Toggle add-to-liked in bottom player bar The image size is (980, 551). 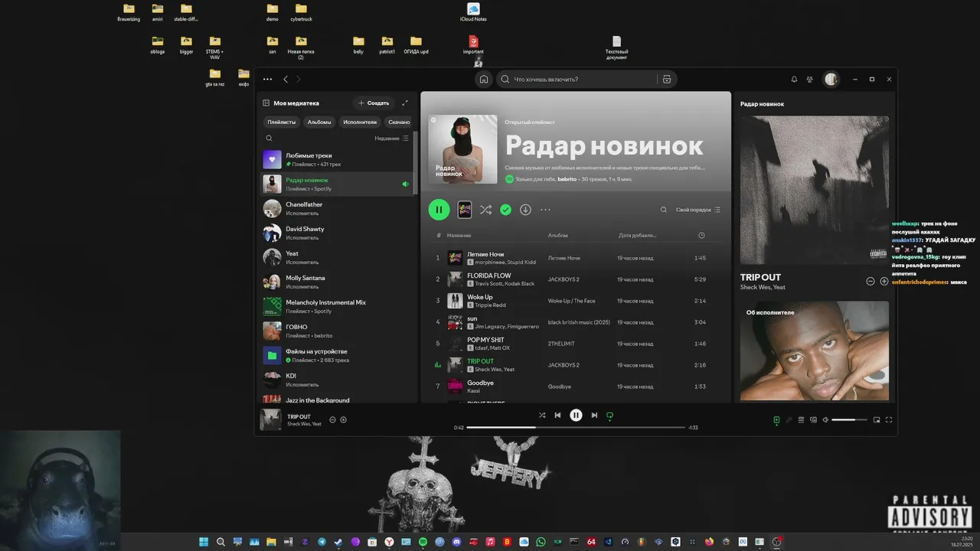(x=343, y=419)
